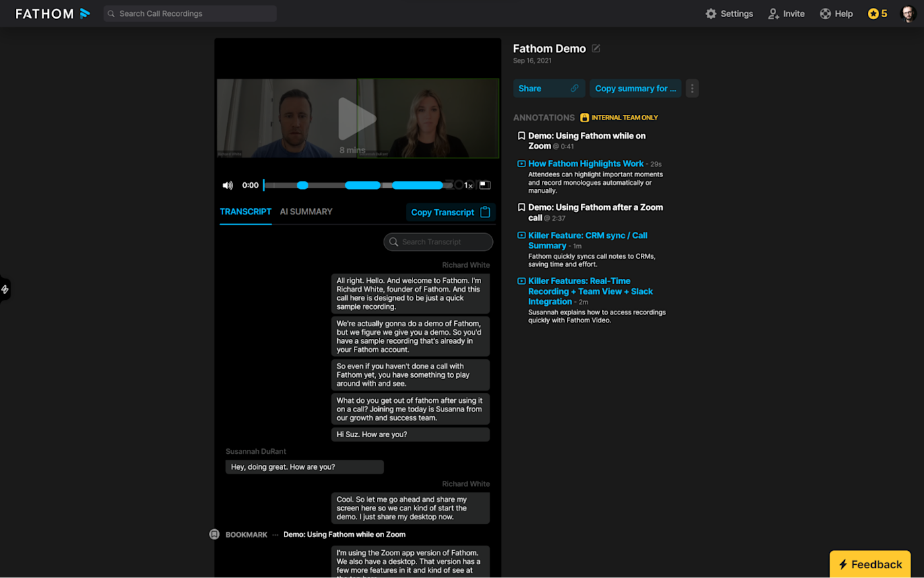Open Settings from the top bar

729,14
